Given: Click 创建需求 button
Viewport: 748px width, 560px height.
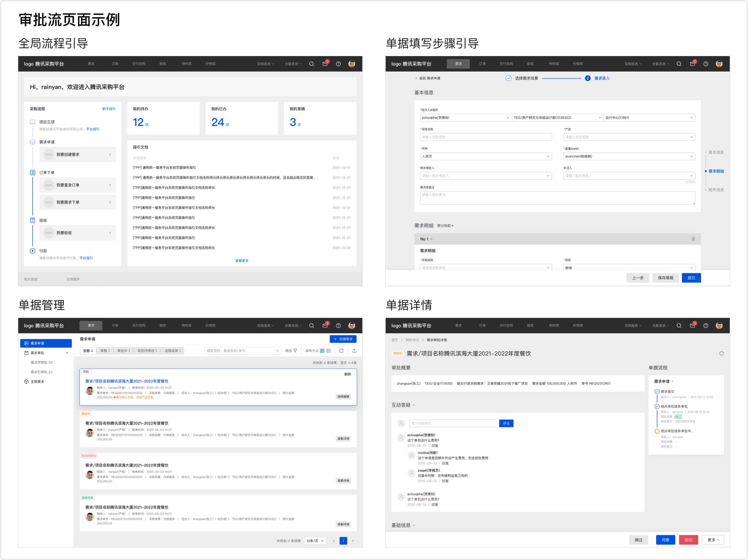Looking at the screenshot, I should 343,339.
